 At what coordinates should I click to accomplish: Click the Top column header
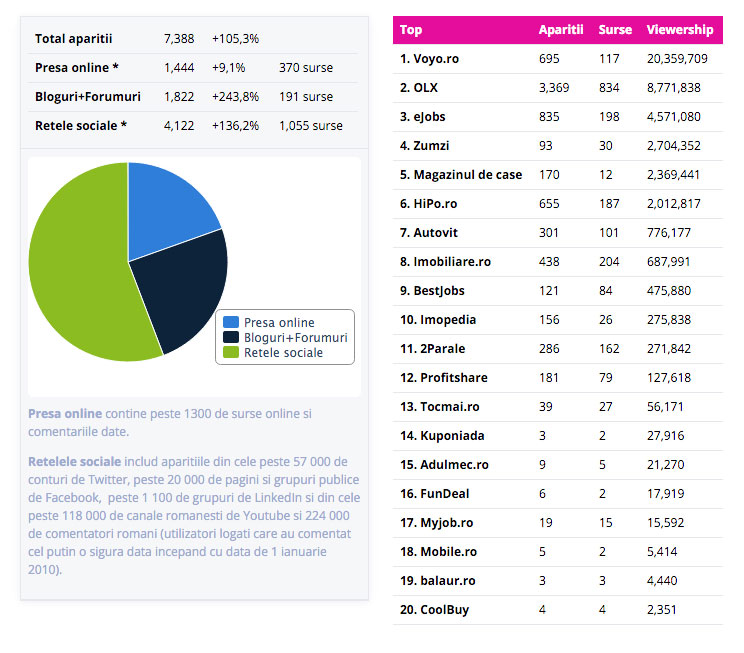[x=411, y=30]
